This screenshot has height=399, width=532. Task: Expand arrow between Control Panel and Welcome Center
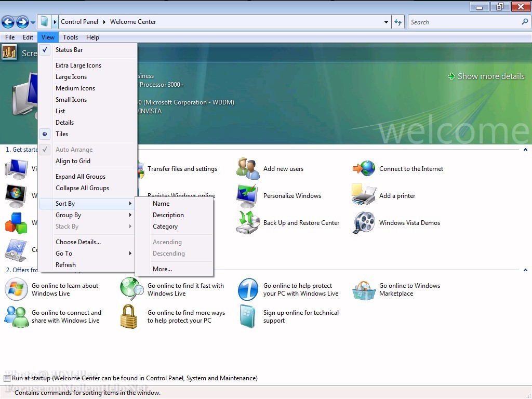[x=104, y=22]
